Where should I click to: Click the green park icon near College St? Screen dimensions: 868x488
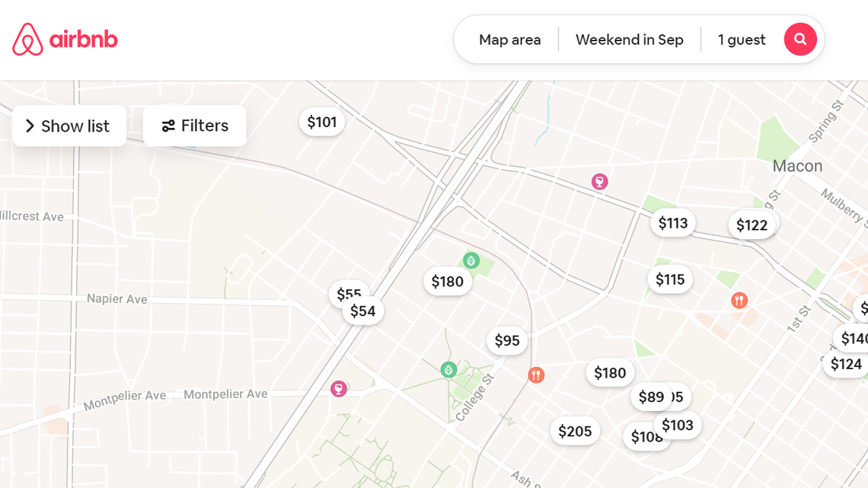tap(449, 371)
